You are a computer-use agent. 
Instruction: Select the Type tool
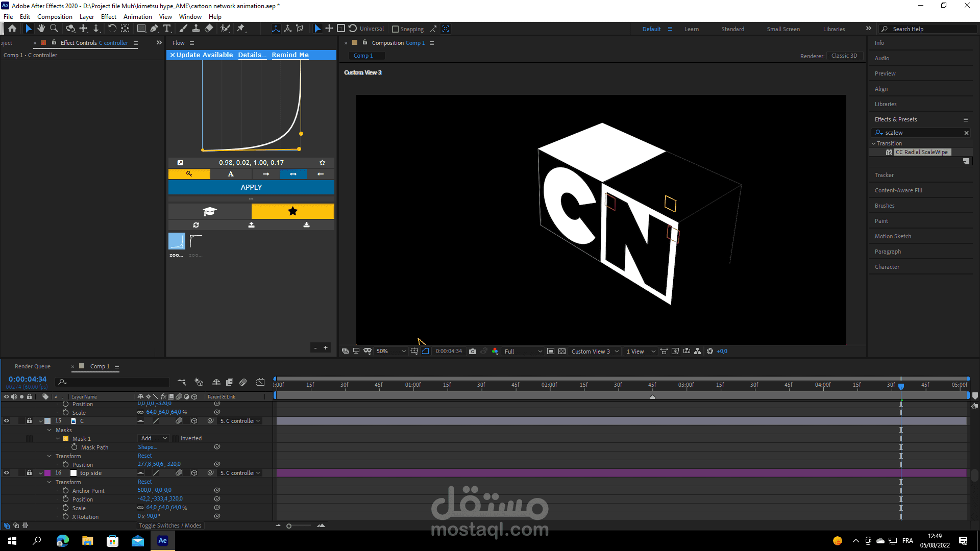tap(167, 29)
